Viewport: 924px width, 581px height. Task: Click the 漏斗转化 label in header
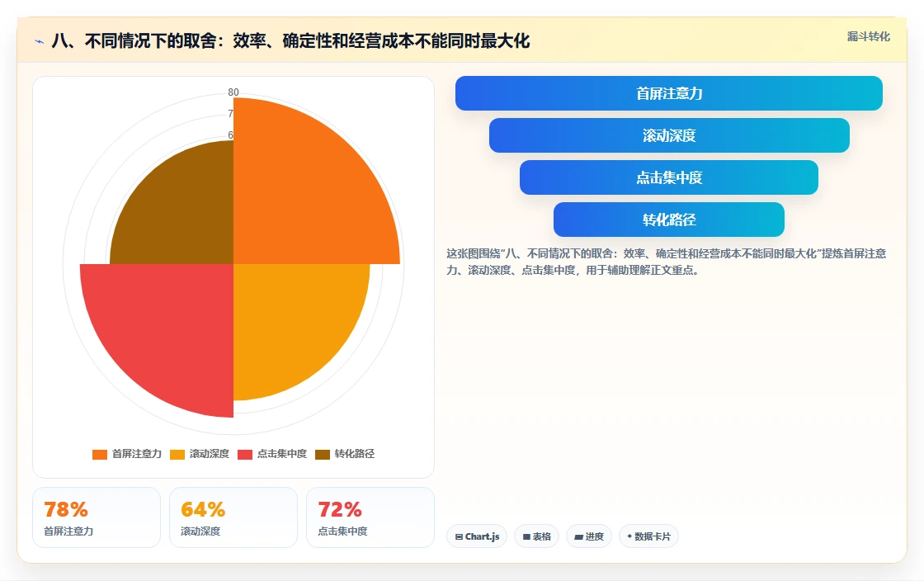pos(868,36)
